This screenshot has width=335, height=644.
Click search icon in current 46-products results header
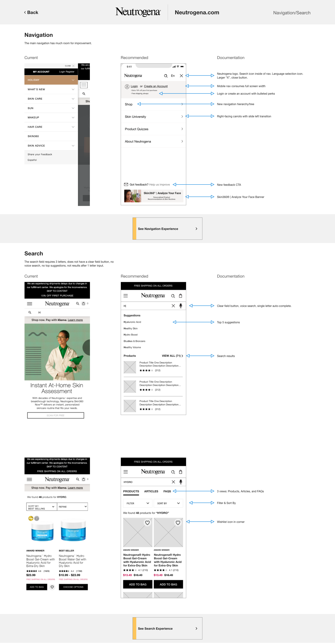(78, 479)
